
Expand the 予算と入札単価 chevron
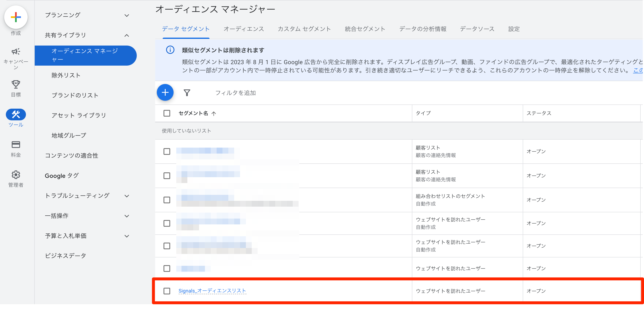[x=127, y=236]
